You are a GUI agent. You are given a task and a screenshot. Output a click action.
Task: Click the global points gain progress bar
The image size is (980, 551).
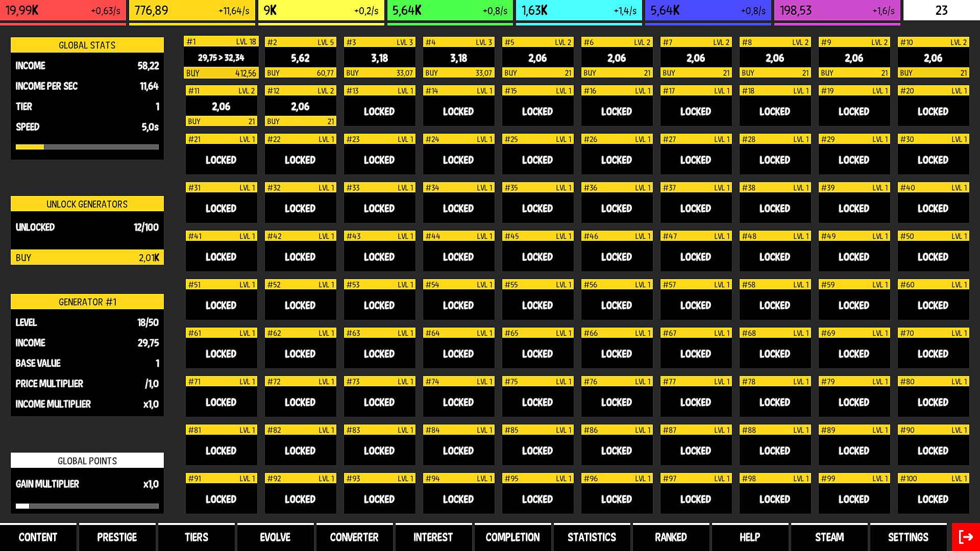coord(87,506)
